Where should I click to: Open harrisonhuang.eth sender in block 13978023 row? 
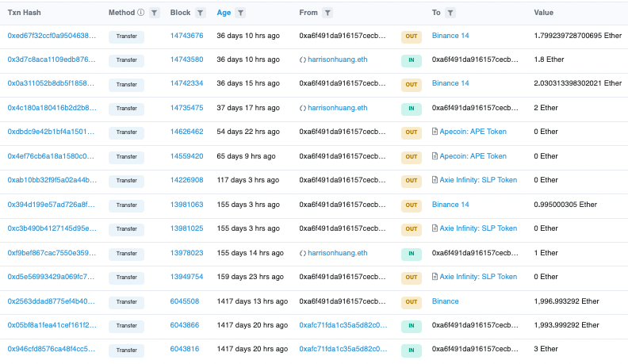pyautogui.click(x=338, y=253)
